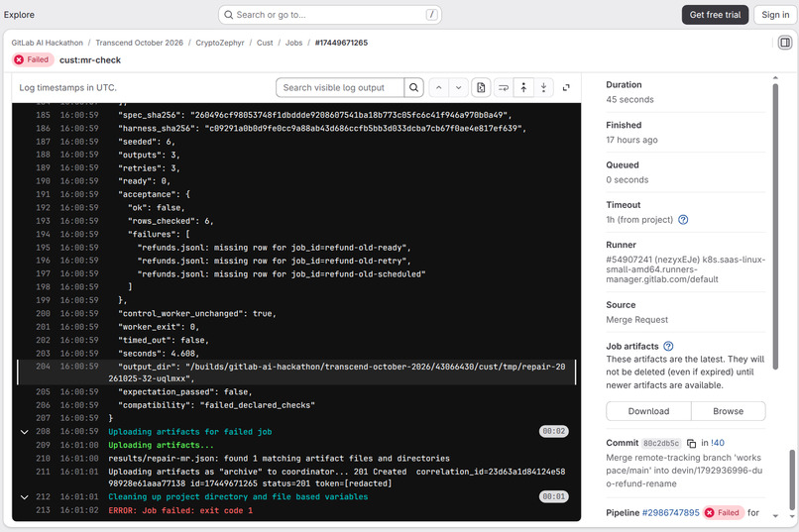Open the Jobs breadcrumb
This screenshot has width=799, height=532.
(293, 43)
